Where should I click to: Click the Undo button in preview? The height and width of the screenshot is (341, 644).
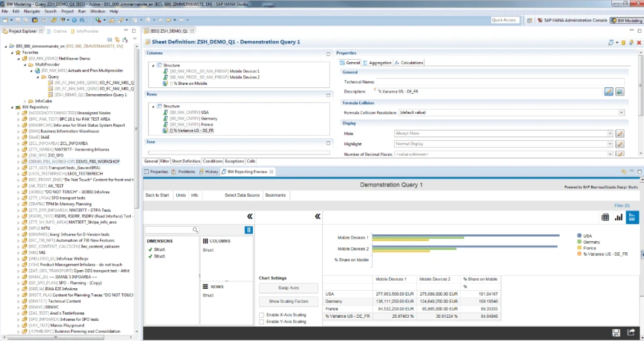pyautogui.click(x=180, y=195)
